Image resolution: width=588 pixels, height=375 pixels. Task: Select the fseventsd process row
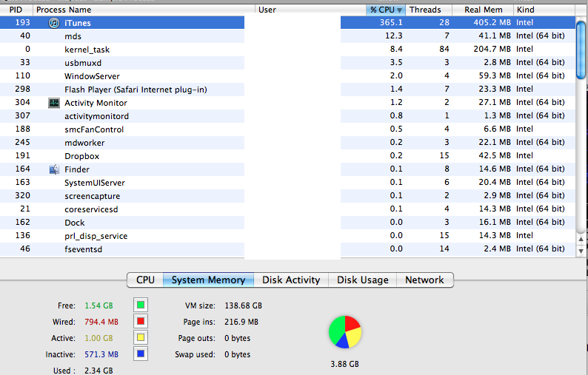[x=287, y=249]
